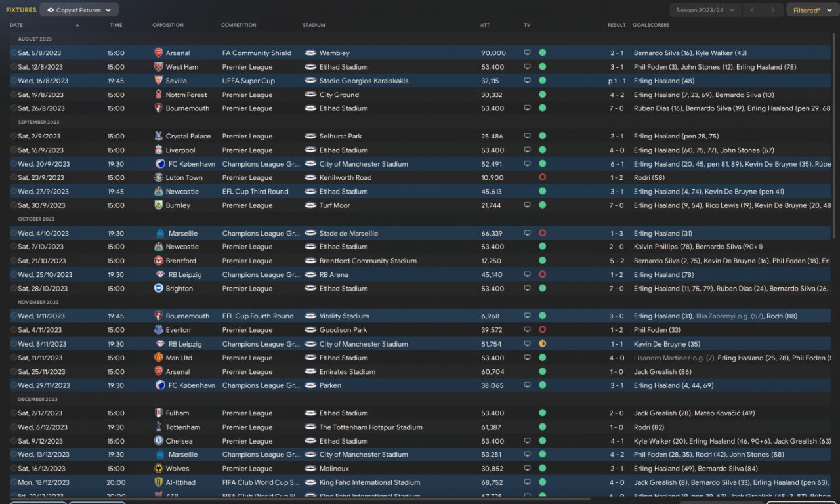This screenshot has width=840, height=504.
Task: Go to the previous season with left arrow
Action: click(752, 10)
